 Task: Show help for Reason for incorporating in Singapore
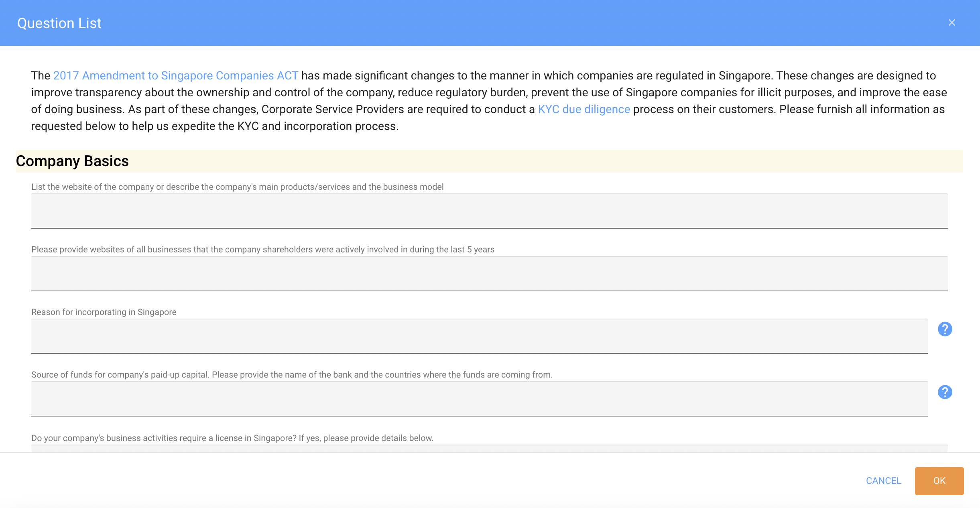click(945, 329)
